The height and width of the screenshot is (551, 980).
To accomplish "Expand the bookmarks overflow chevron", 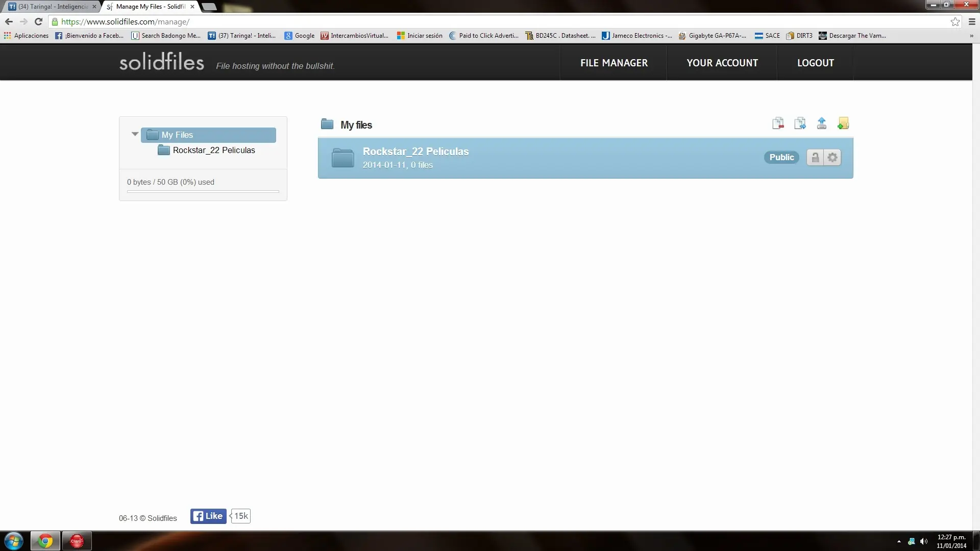I will 971,36.
